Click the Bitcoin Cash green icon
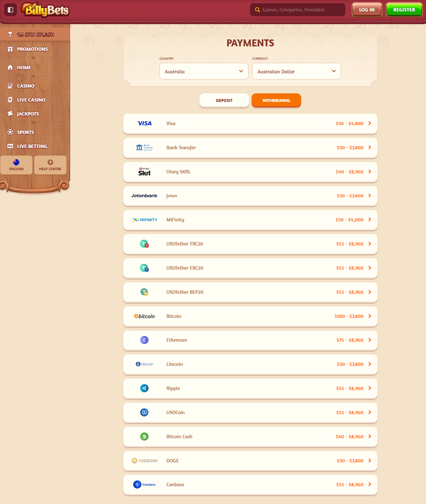The height and width of the screenshot is (504, 426). [x=145, y=437]
